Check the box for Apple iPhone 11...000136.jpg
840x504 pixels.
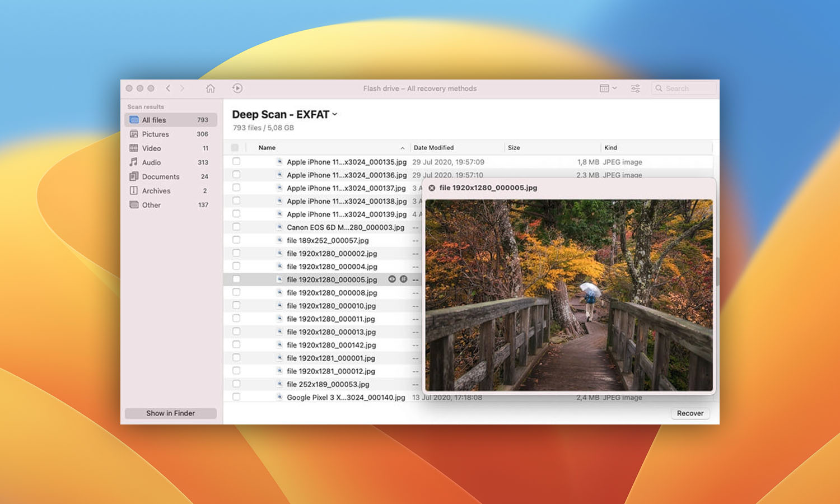[x=236, y=175]
